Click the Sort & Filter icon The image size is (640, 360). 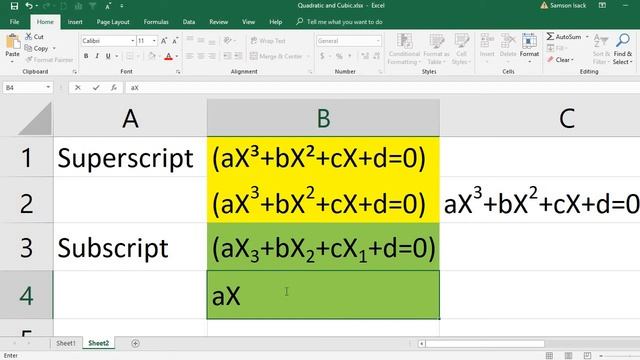point(601,41)
